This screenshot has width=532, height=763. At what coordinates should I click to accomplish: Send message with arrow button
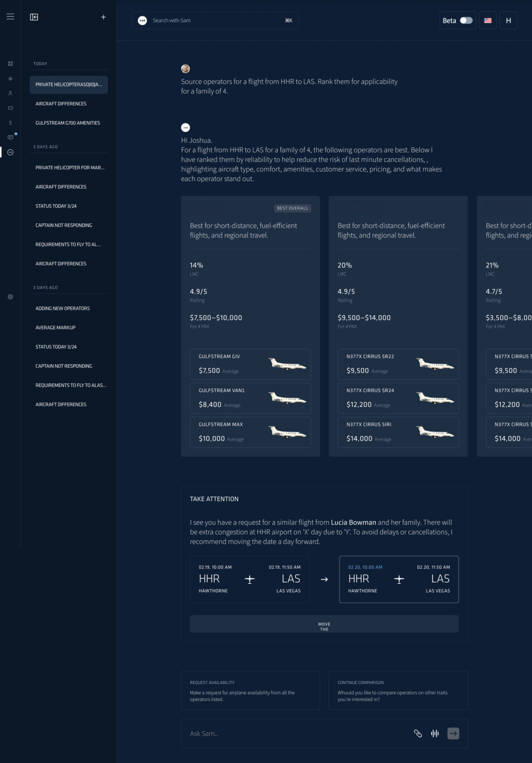453,733
